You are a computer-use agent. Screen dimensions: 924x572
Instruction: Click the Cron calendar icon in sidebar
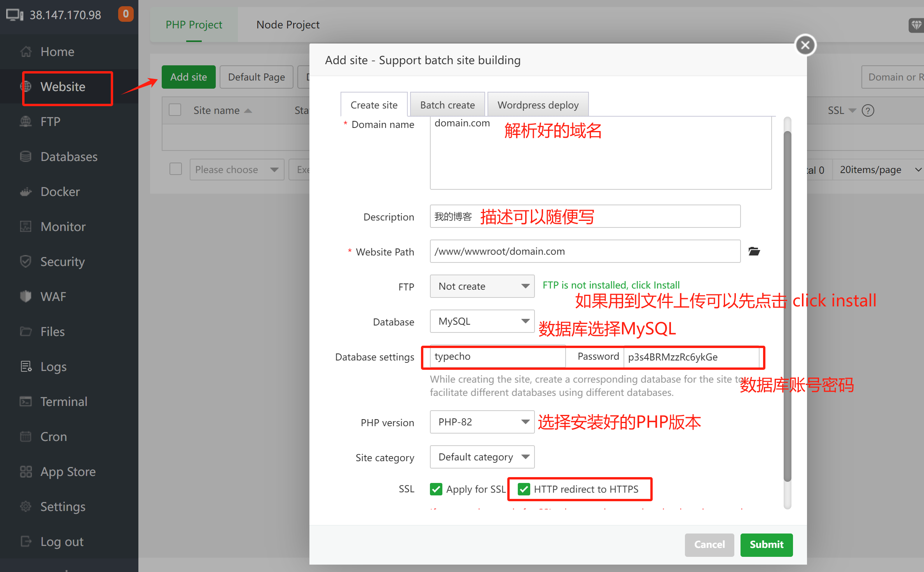click(26, 436)
